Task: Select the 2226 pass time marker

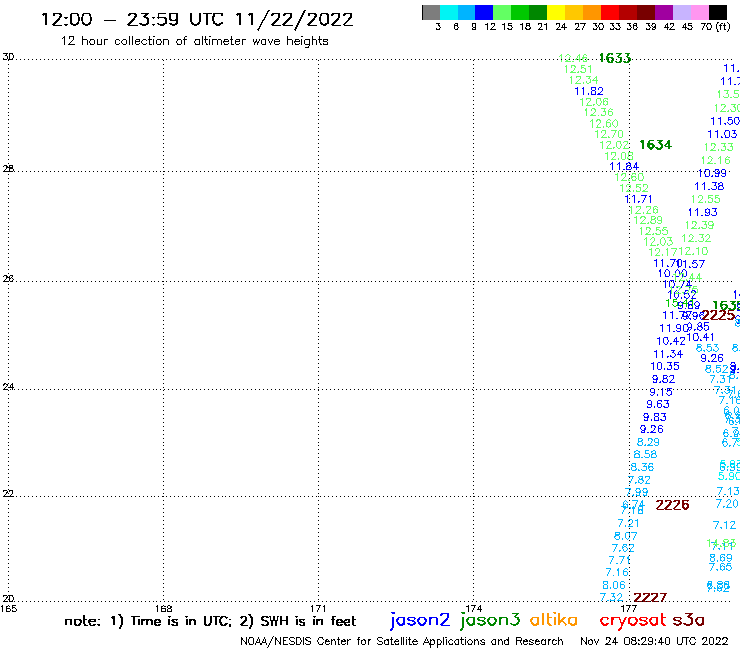Action: pyautogui.click(x=672, y=505)
